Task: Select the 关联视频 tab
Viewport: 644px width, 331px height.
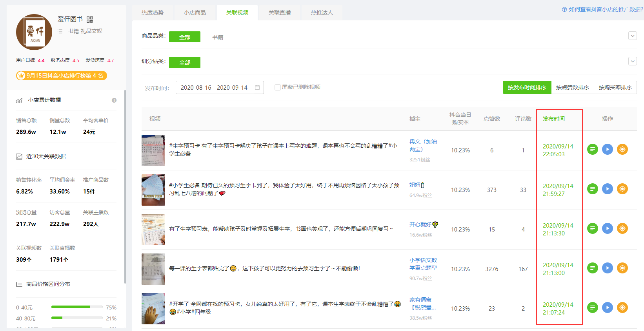Action: click(237, 13)
